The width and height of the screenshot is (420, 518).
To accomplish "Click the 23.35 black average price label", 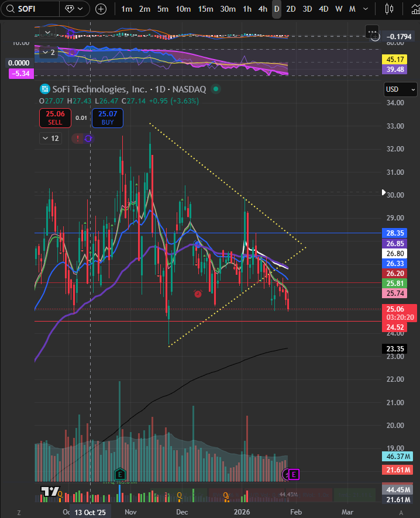I will point(395,348).
